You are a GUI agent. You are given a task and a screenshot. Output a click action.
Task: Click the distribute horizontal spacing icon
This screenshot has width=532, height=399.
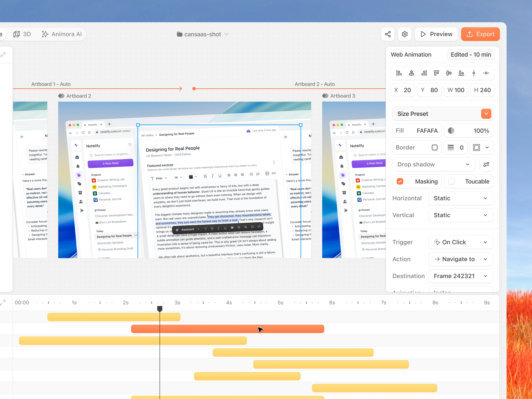click(x=486, y=73)
